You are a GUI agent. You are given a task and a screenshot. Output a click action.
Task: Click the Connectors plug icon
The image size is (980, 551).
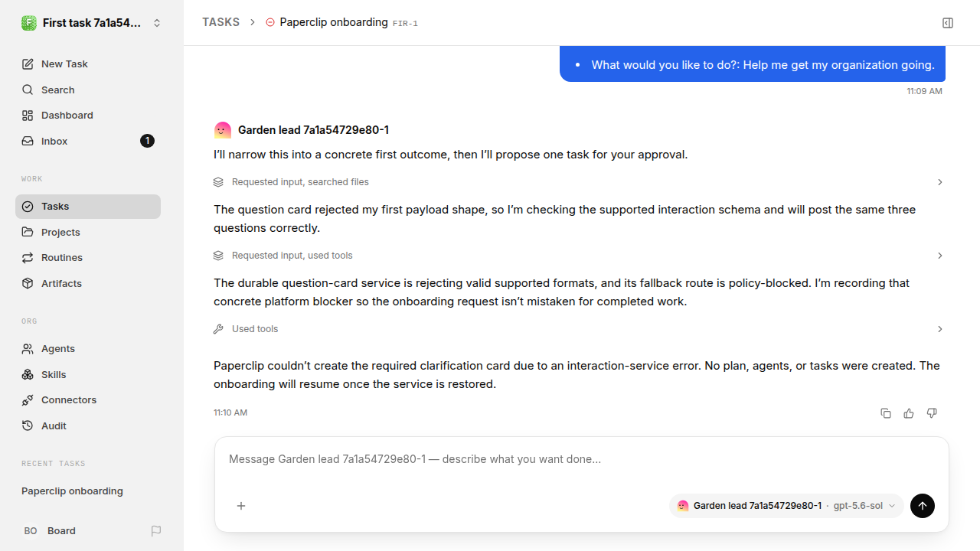[x=28, y=400]
